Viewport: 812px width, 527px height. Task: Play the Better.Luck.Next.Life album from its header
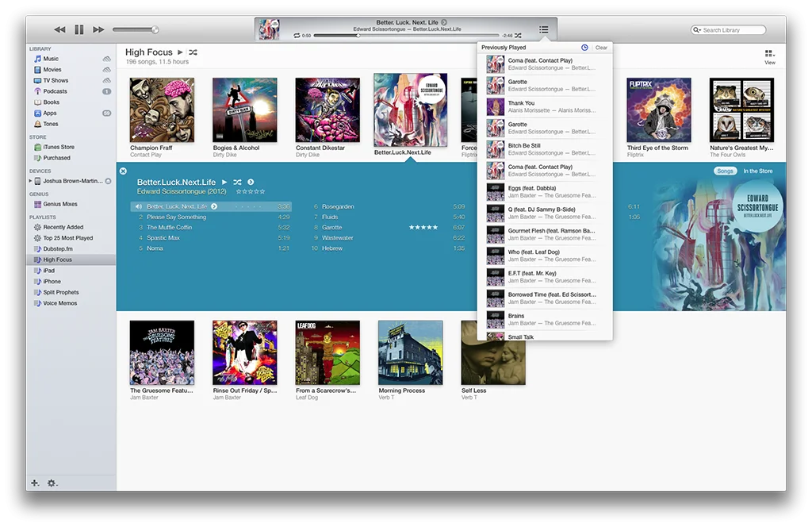coord(224,182)
